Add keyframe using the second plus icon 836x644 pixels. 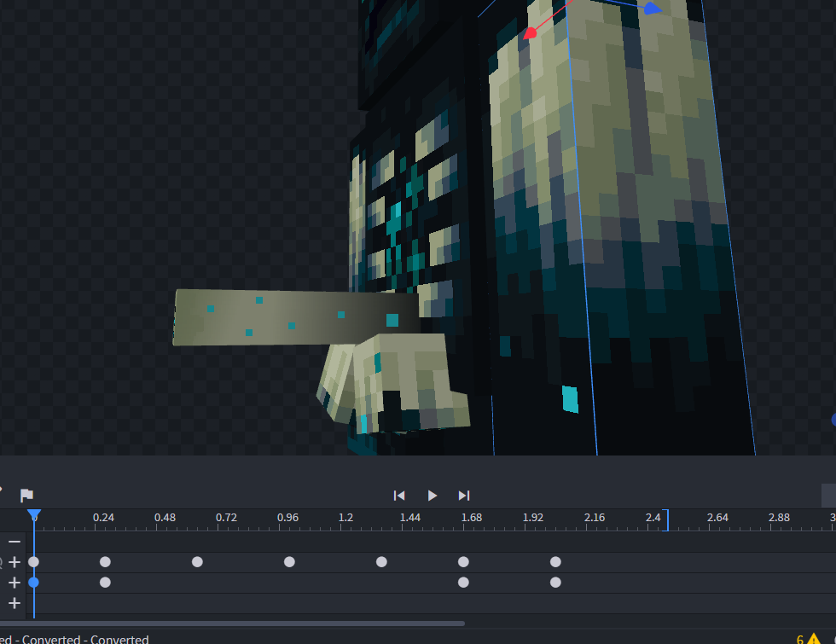point(15,583)
